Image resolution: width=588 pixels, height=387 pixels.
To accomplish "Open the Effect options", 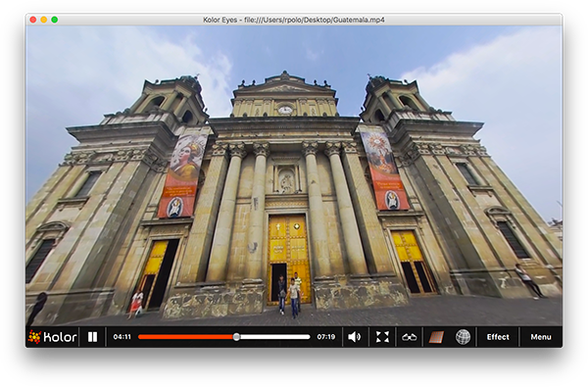I will tap(498, 337).
